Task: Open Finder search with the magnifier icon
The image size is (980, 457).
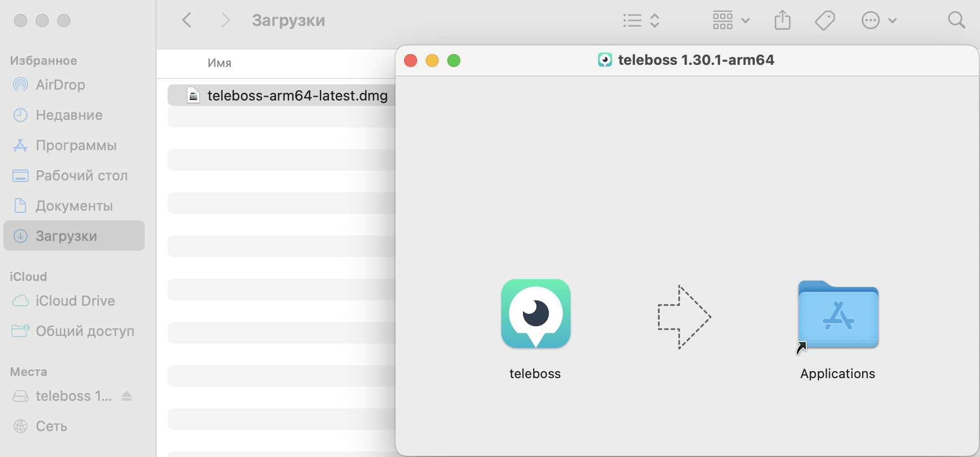Action: coord(956,21)
